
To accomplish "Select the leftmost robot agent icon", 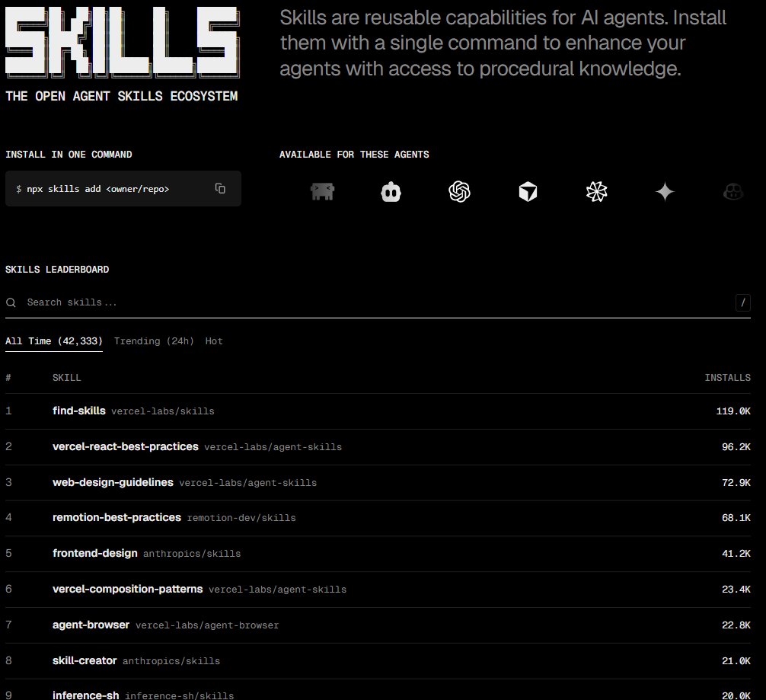I will (x=322, y=192).
